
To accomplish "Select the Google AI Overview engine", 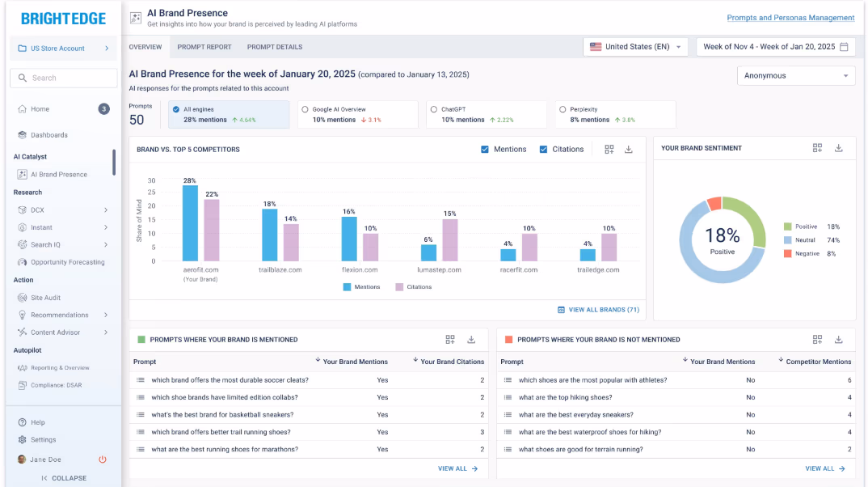I will pos(305,110).
